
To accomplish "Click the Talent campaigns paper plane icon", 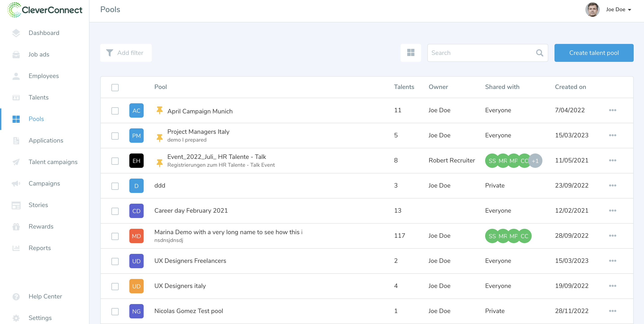I will [16, 162].
